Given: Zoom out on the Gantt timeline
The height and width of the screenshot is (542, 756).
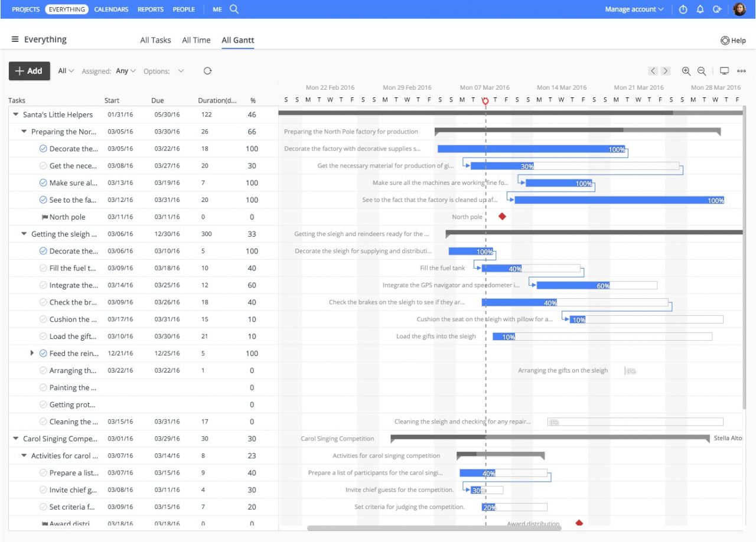Looking at the screenshot, I should 700,71.
